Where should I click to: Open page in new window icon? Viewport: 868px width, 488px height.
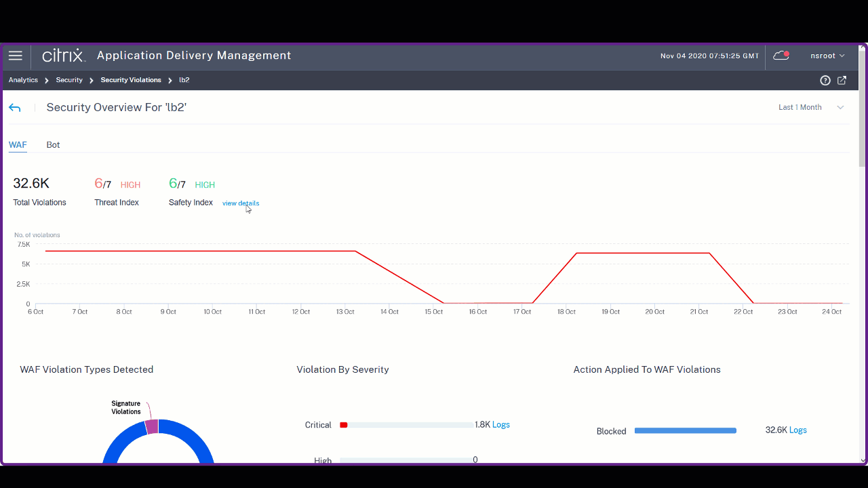coord(842,80)
